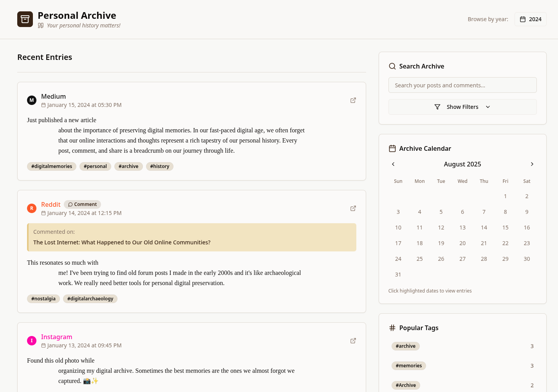Click the 'August 2025' month heading

(x=462, y=164)
